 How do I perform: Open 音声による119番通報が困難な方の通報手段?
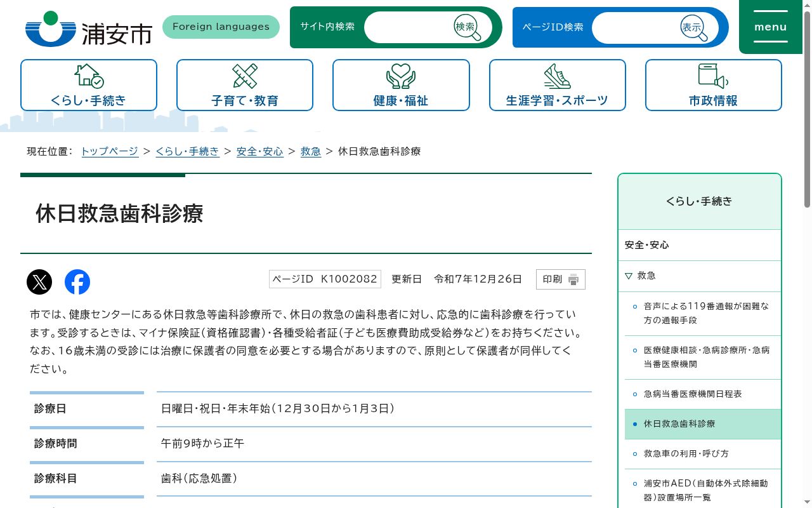[706, 313]
